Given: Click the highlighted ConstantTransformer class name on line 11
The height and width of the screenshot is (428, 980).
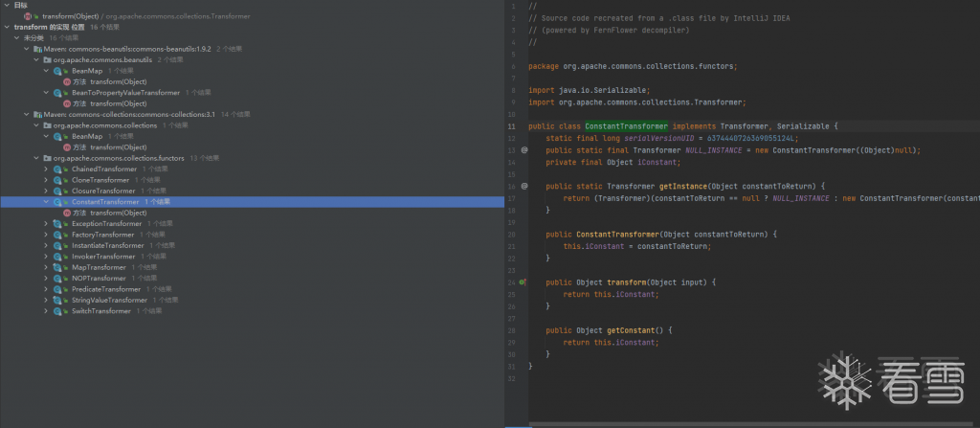Looking at the screenshot, I should click(626, 125).
